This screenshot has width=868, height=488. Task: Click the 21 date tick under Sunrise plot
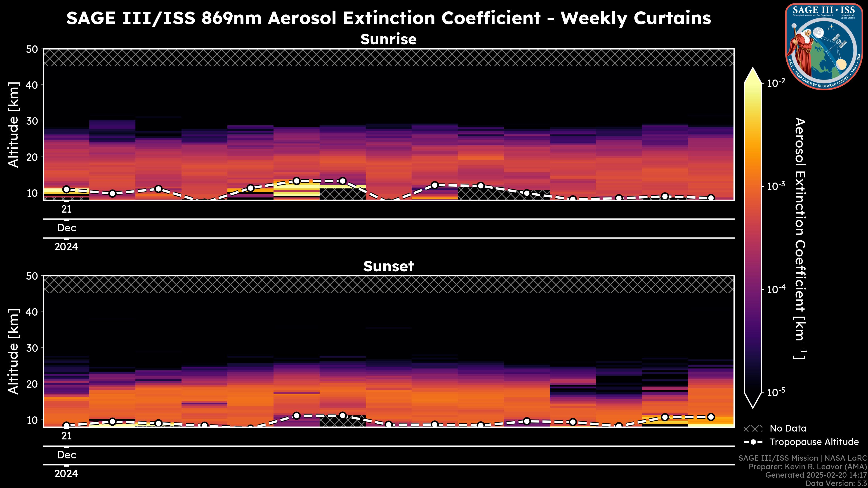click(66, 209)
